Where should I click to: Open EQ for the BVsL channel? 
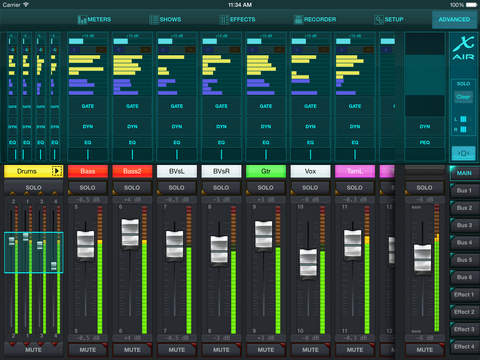(177, 142)
